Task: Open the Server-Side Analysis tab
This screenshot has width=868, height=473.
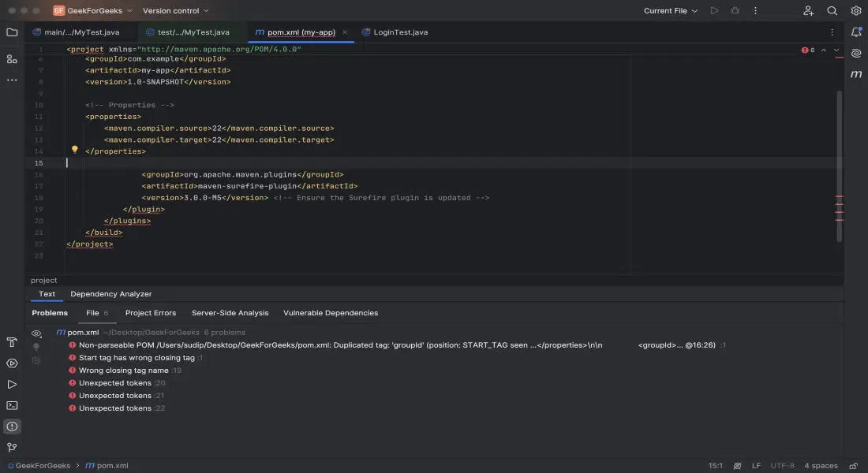Action: pyautogui.click(x=230, y=312)
